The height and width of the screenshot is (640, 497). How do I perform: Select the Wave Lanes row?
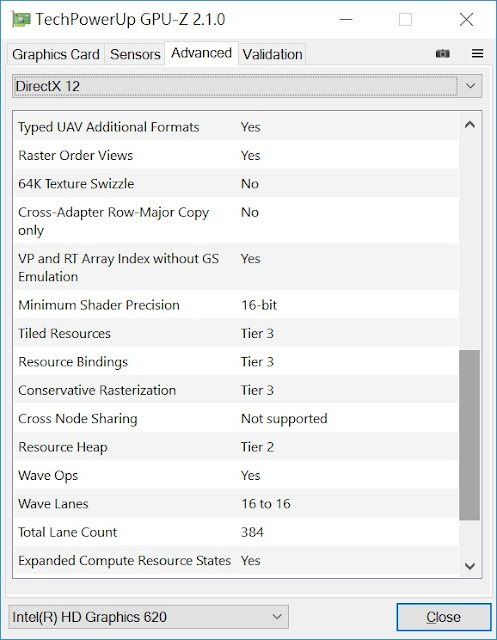[x=236, y=504]
